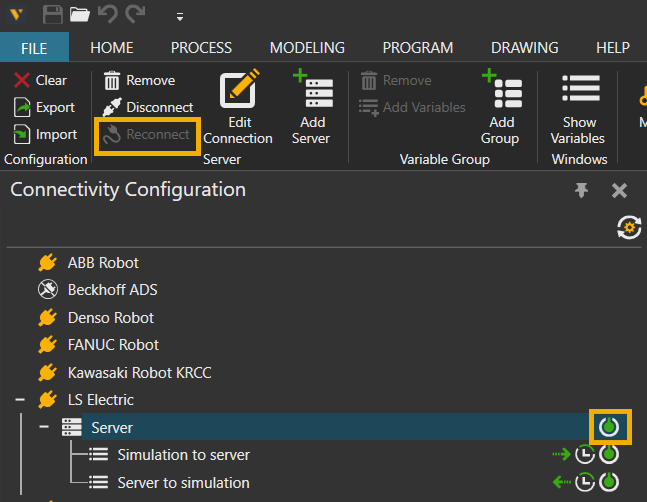Click the Clear configuration icon
Image resolution: width=647 pixels, height=502 pixels.
pos(22,80)
